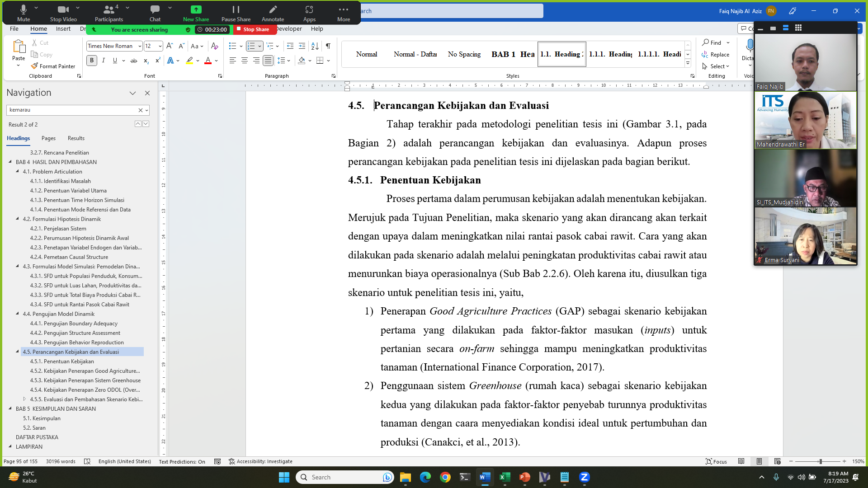The height and width of the screenshot is (488, 868).
Task: Apply subscript formatting
Action: 146,60
